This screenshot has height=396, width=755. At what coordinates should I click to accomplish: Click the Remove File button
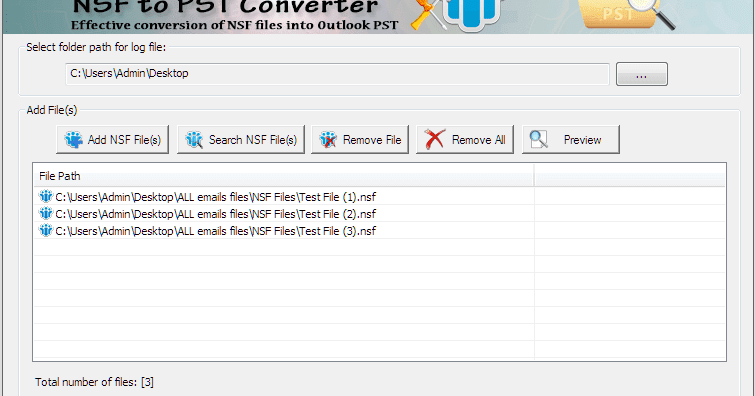360,140
